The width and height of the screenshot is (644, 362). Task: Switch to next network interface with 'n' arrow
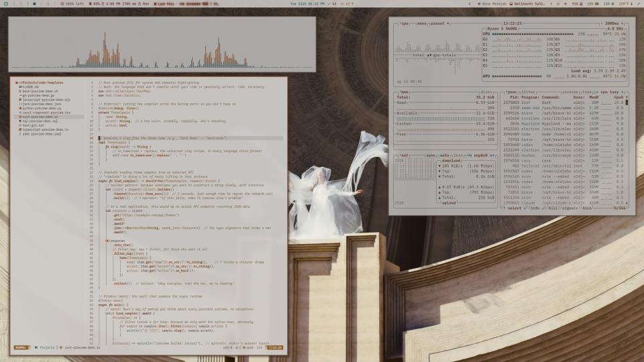pos(492,155)
